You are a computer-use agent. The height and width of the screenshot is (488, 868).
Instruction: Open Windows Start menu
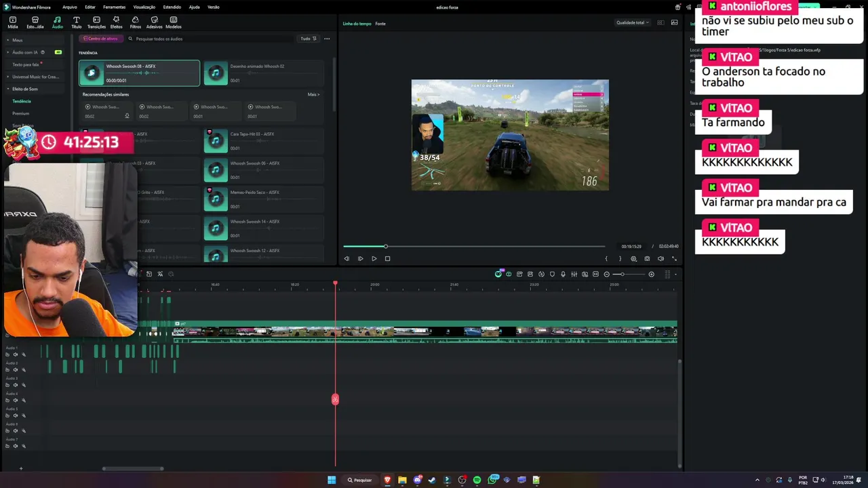click(332, 480)
